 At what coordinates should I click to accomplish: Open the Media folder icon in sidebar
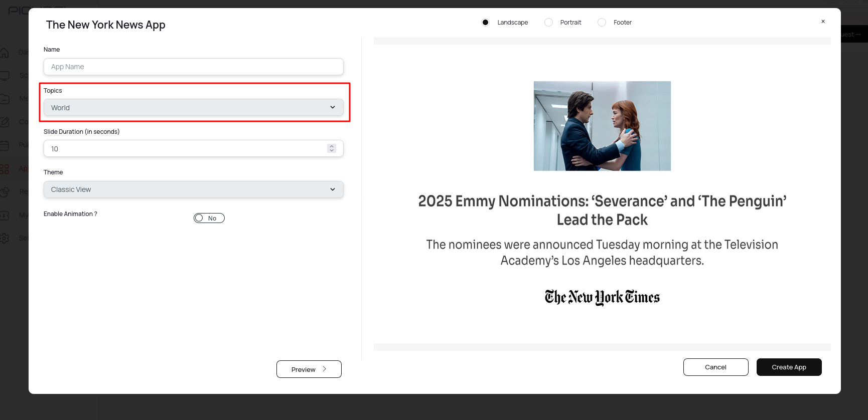click(5, 99)
